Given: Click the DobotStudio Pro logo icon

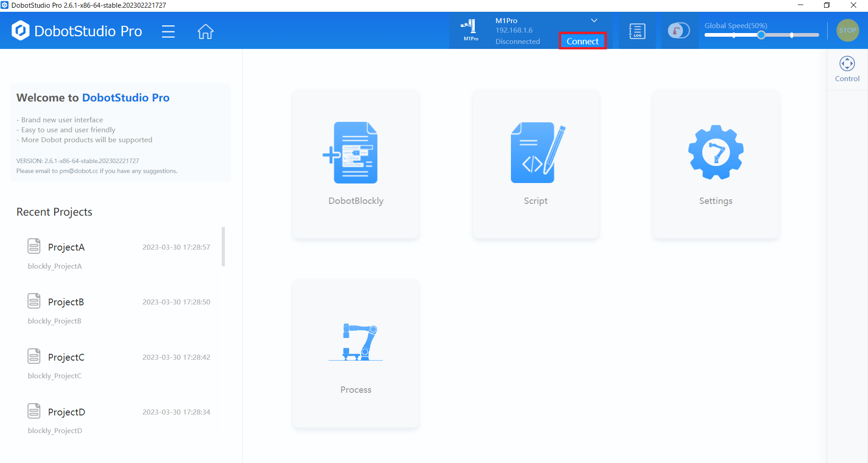Looking at the screenshot, I should tap(20, 31).
